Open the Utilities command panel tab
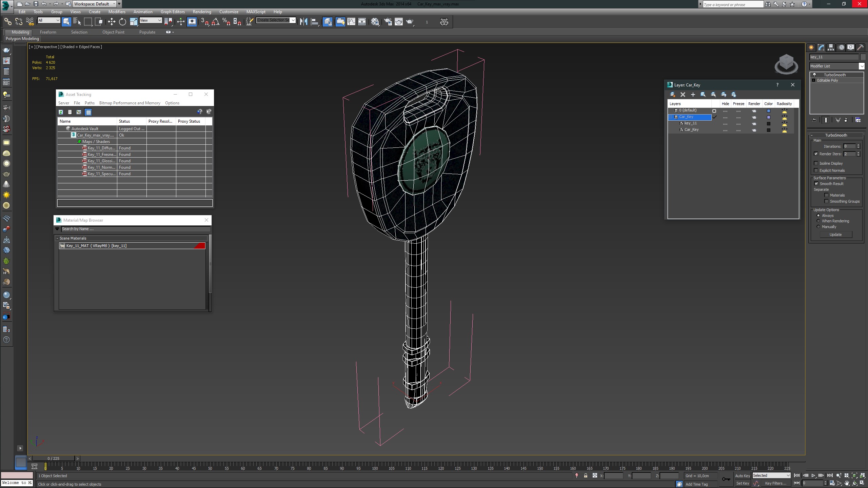The height and width of the screenshot is (488, 868). pos(860,47)
